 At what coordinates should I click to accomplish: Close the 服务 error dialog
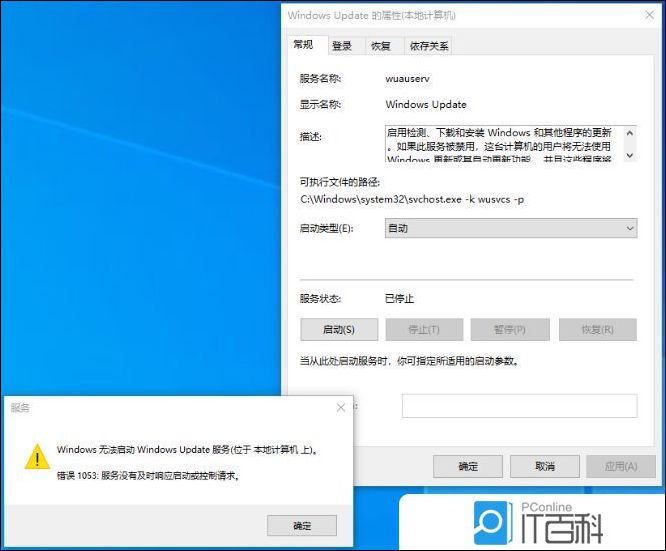(341, 408)
